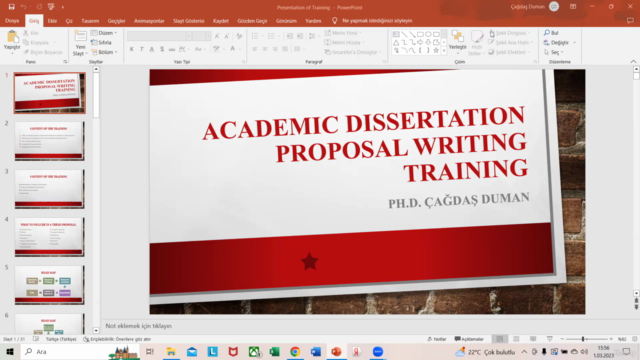640x360 pixels.
Task: Switch to the Slayt Gösterisi tab
Action: (189, 20)
